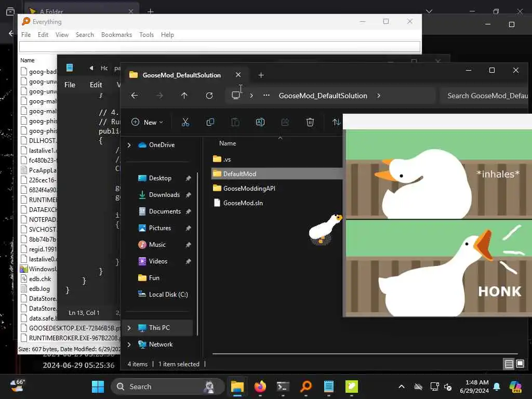Click the desktop goose sprite
Viewport: 532px width, 399px height.
tap(325, 228)
